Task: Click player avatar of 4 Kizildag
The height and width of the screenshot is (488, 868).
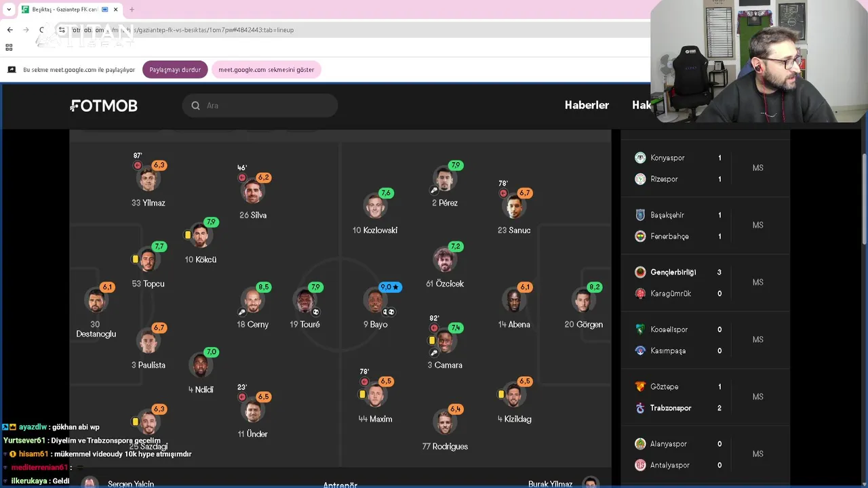Action: (514, 396)
